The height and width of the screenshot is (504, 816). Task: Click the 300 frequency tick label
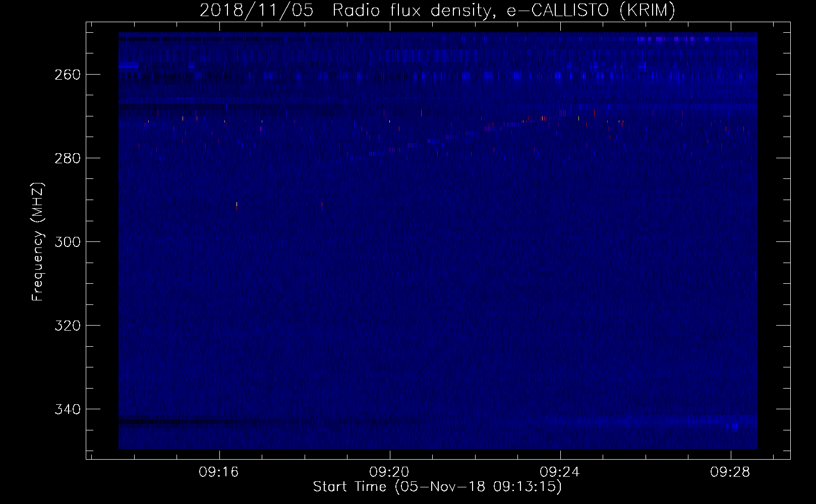[67, 242]
